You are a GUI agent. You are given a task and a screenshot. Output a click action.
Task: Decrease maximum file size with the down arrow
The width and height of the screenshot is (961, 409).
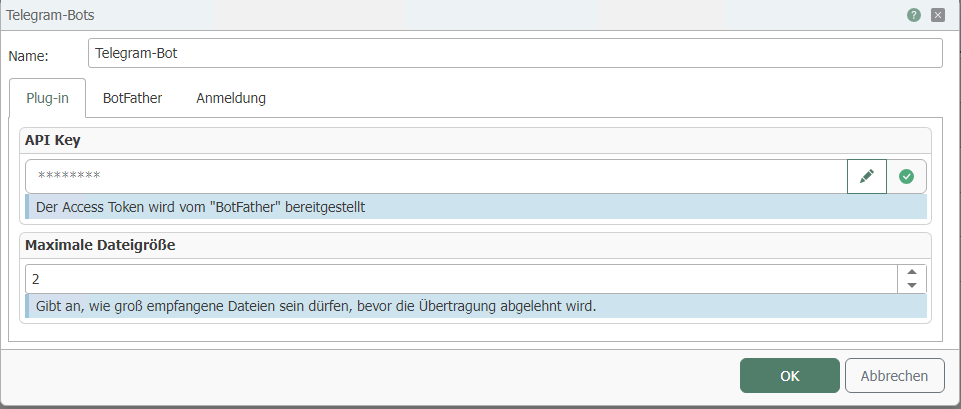click(x=911, y=285)
